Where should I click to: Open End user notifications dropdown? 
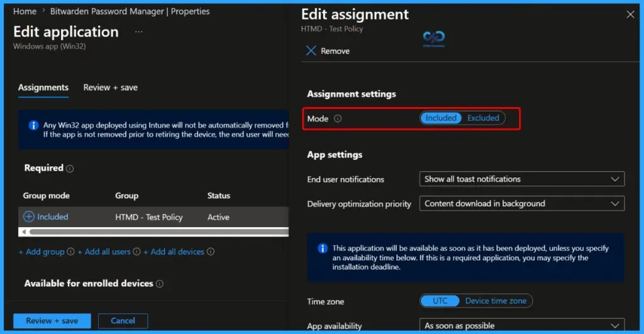tap(521, 179)
